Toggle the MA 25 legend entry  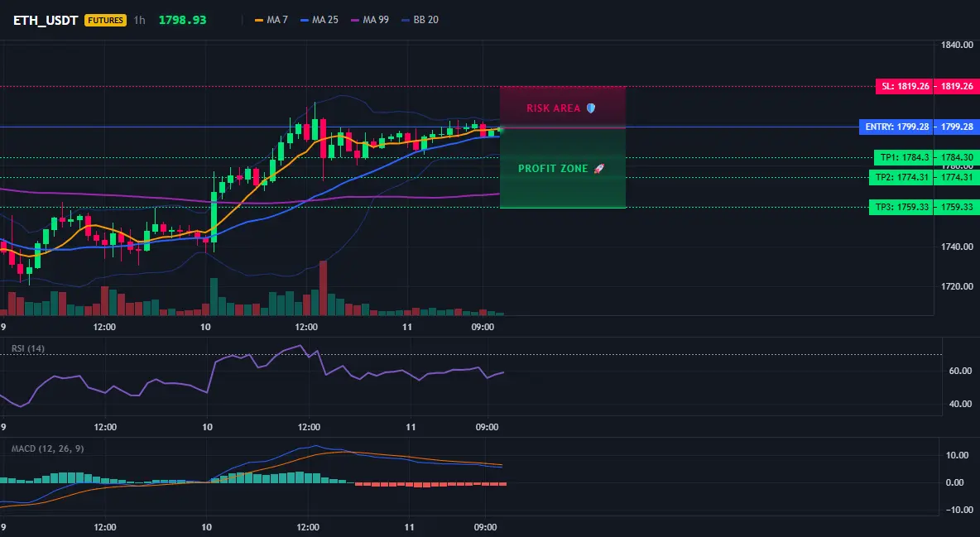tap(319, 20)
